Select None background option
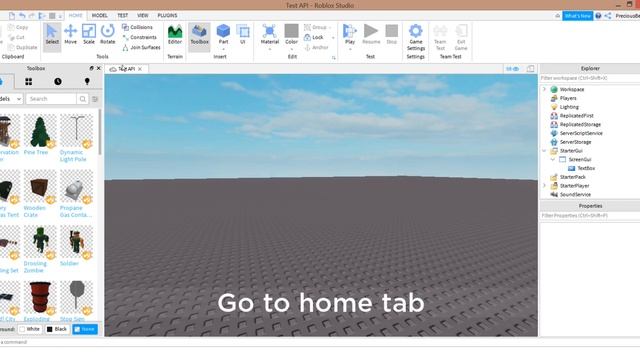Image resolution: width=640 pixels, height=360 pixels. (x=85, y=329)
